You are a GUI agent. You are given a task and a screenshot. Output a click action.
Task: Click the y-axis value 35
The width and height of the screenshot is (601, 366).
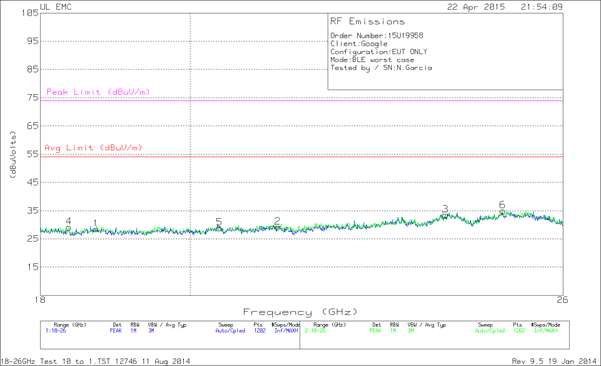pyautogui.click(x=33, y=210)
